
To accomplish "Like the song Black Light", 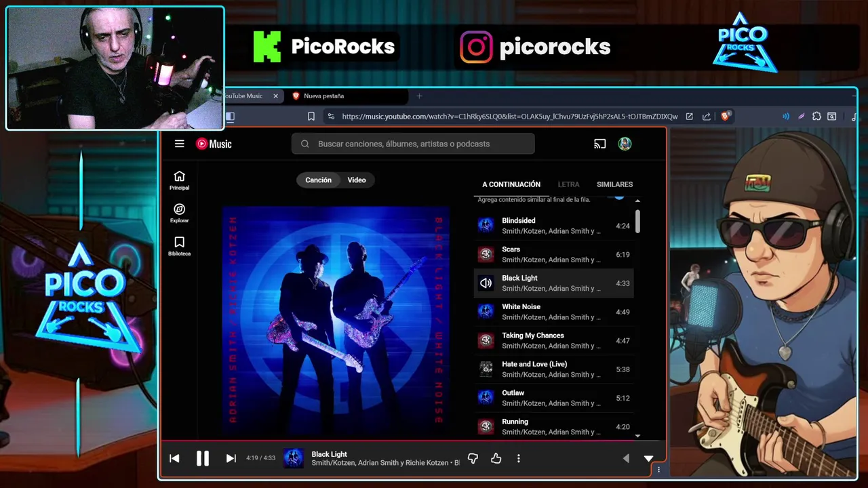I will (496, 458).
